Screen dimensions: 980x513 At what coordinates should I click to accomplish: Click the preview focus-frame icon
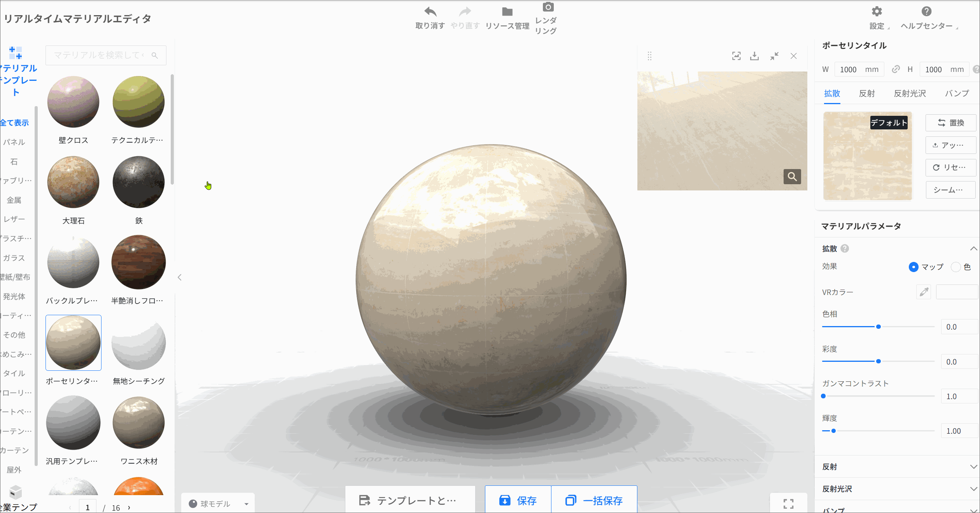pyautogui.click(x=736, y=56)
